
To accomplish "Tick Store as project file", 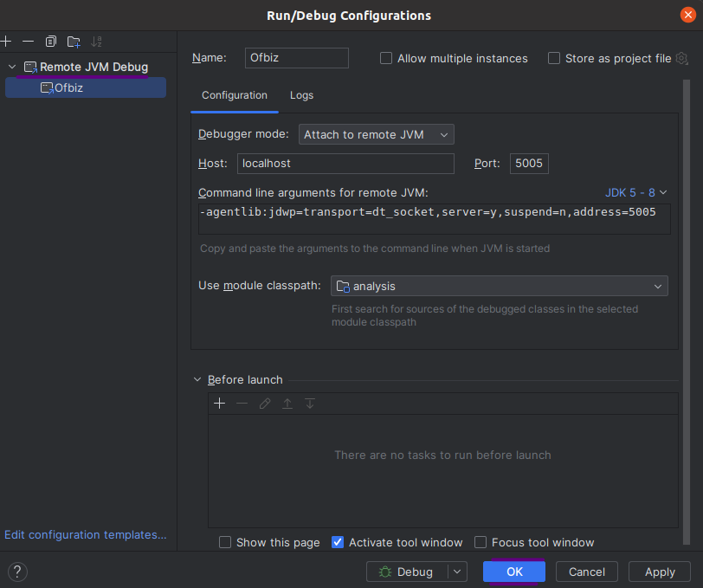I will tap(554, 58).
